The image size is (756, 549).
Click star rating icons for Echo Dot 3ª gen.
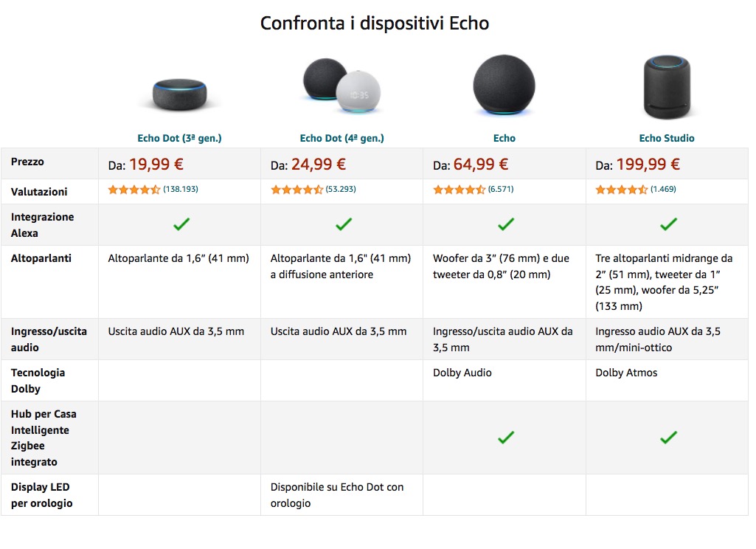pyautogui.click(x=134, y=190)
